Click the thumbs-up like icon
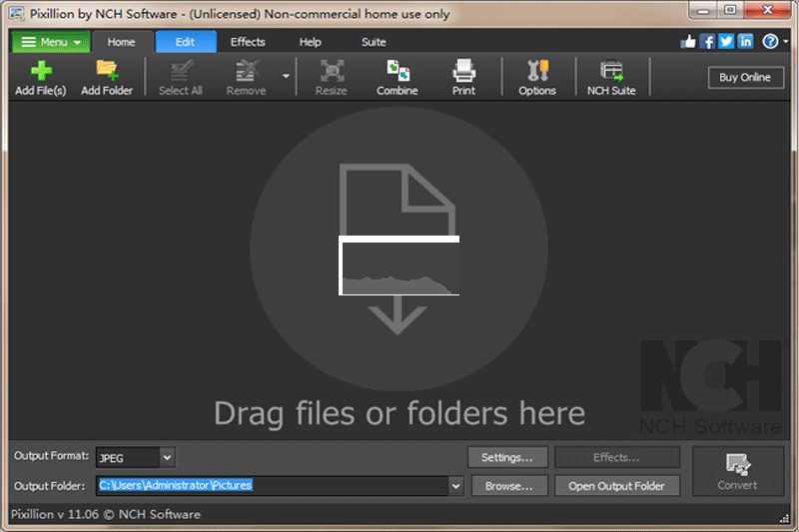 tap(688, 42)
